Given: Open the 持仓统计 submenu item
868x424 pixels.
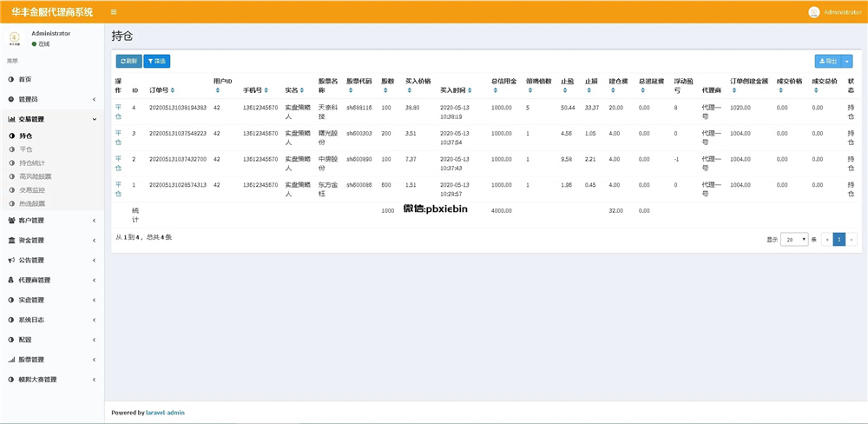Looking at the screenshot, I should click(32, 162).
